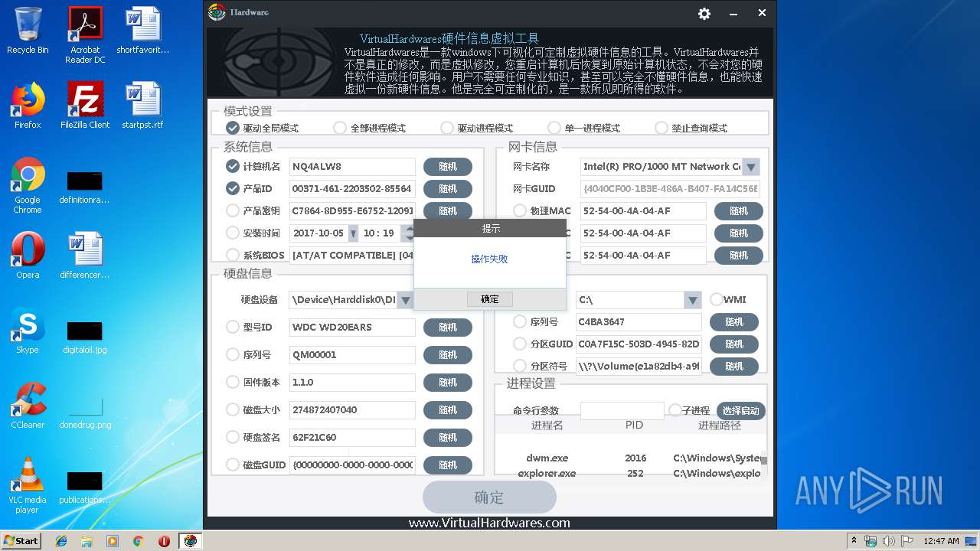
Task: Open the publications desktop file icon
Action: click(85, 486)
